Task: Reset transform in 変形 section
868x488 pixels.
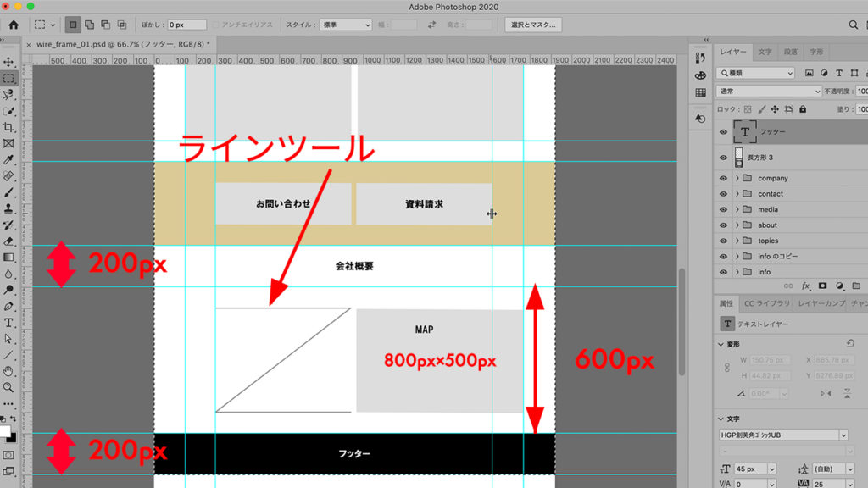Action: tap(850, 344)
